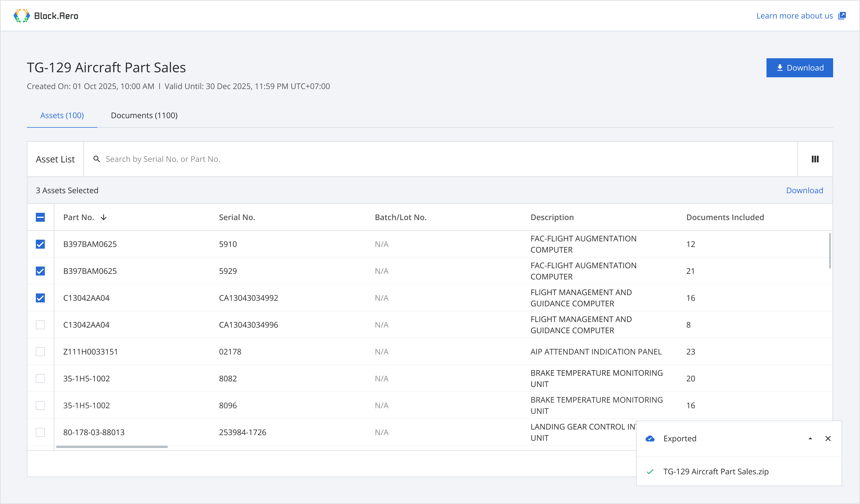Open the Learn more about us link

tap(794, 16)
